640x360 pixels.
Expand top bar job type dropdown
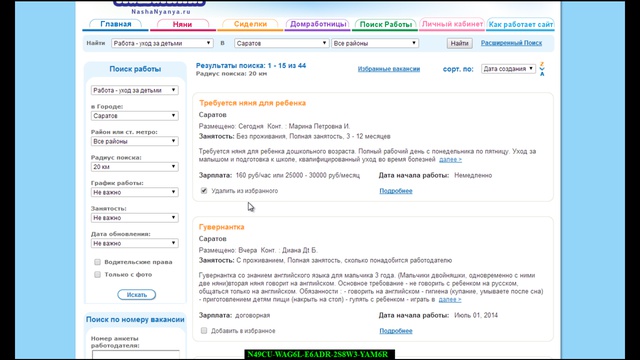162,43
